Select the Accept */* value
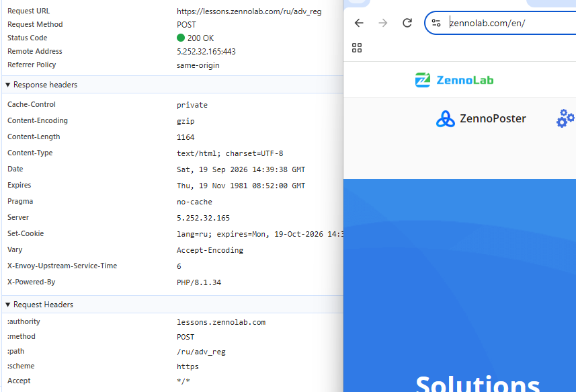Viewport: 576px width, 392px height. click(183, 381)
